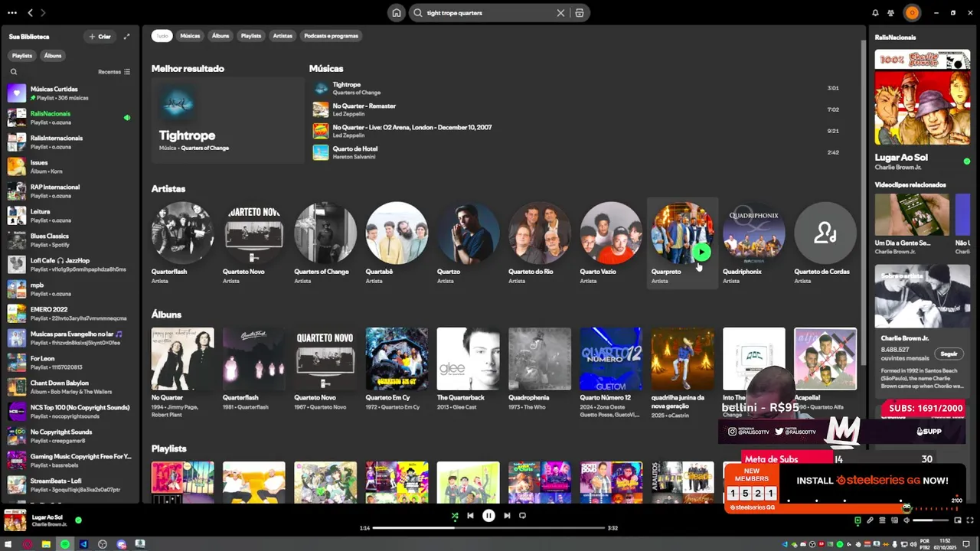This screenshot has width=980, height=551.
Task: Open Quarterflash artist card
Action: [182, 243]
